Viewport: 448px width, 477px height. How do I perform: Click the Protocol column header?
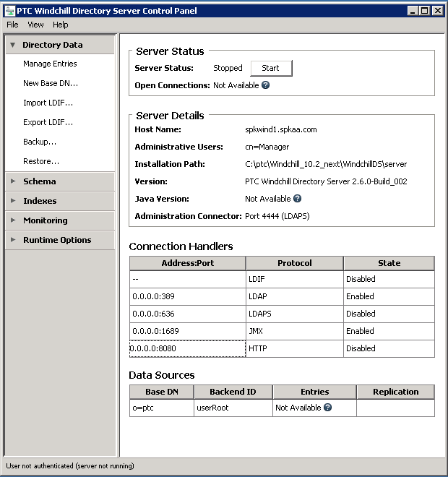click(x=295, y=263)
